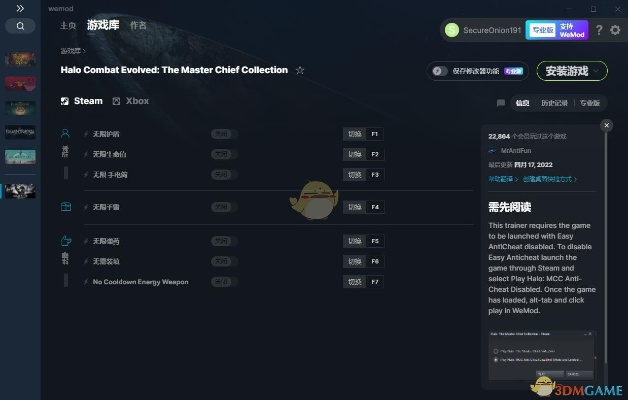The height and width of the screenshot is (400, 628).
Task: Open the trainer instructions screenshot thumbnail
Action: [x=544, y=356]
